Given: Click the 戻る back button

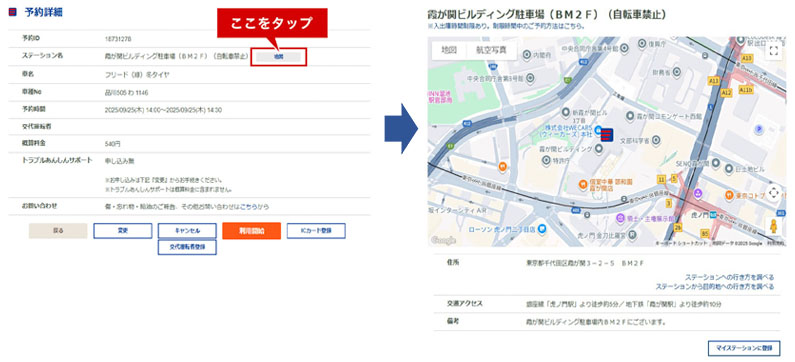Looking at the screenshot, I should (58, 231).
